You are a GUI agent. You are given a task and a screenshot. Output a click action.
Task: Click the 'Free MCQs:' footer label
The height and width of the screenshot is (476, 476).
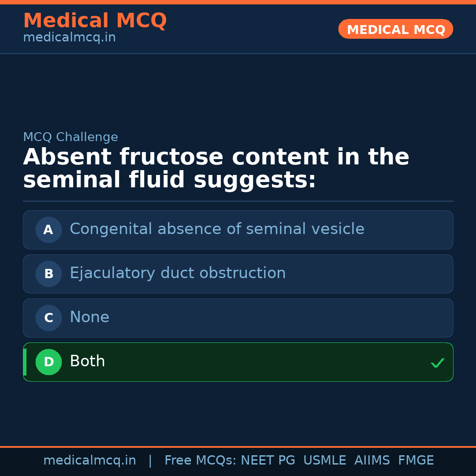coord(201,461)
